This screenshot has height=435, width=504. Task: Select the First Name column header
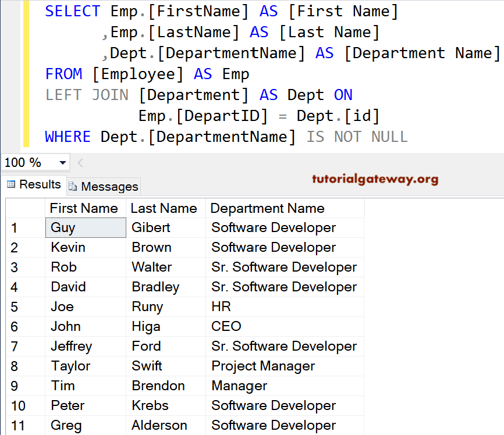point(85,209)
